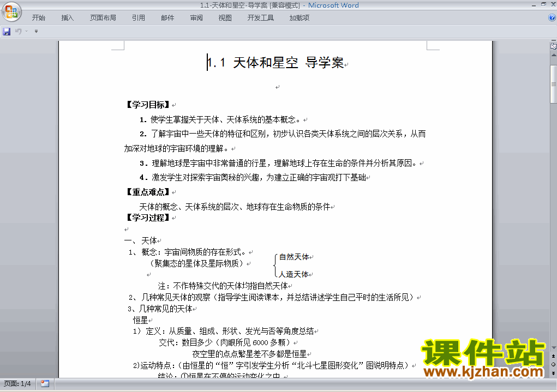Screen dimensions: 557x392
Task: Open the 开发工具 ribbon tab
Action: tap(261, 18)
